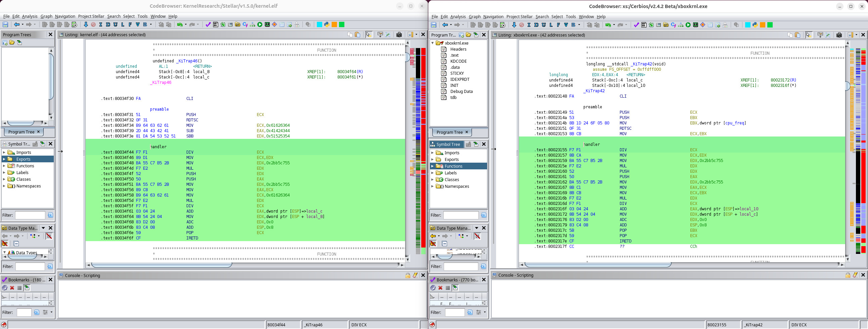Viewport: 868px width, 329px height.
Task: Expand Namespaces in kernel.elf Symbol Tree
Action: (x=4, y=186)
